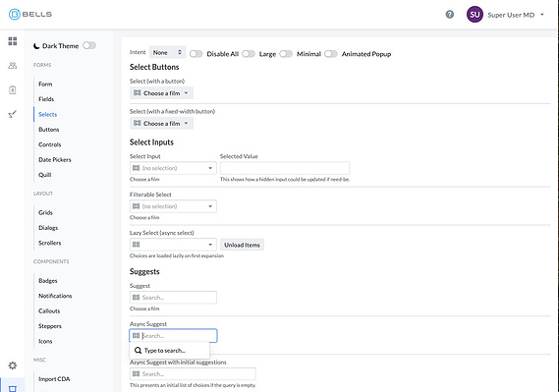Turn on the Animated Popup toggle
Screen dimensions: 559x392
(331, 54)
